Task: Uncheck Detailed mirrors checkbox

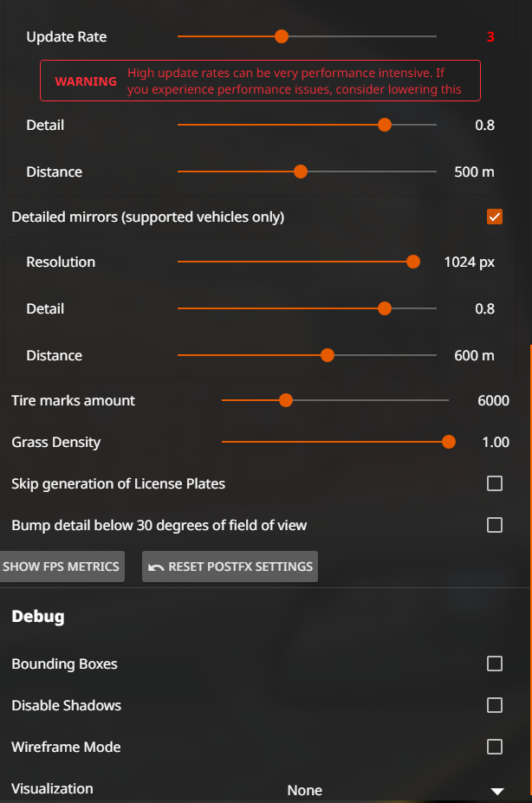Action: click(495, 217)
